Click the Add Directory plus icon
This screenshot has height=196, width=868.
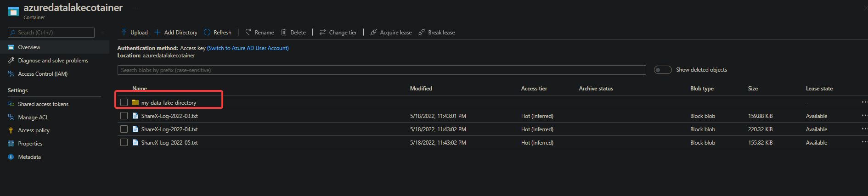click(158, 32)
